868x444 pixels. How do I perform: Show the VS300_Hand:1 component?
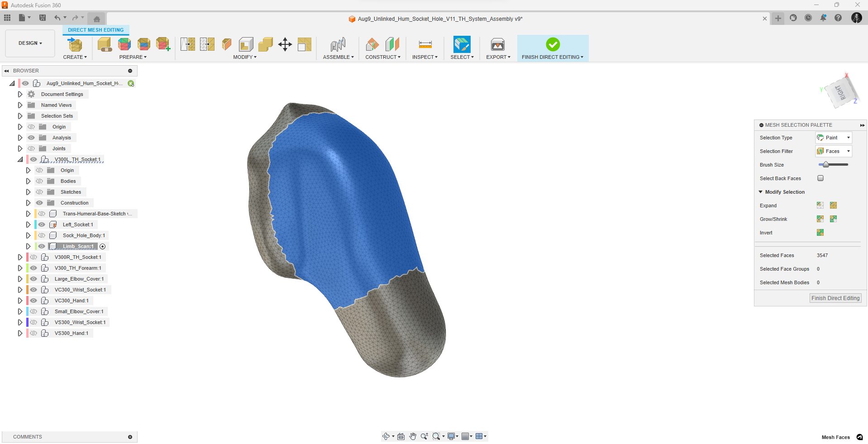(x=33, y=333)
